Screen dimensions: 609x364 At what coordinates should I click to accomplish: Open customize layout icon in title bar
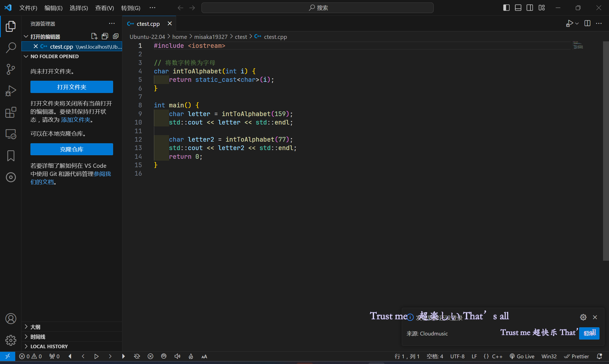(542, 8)
